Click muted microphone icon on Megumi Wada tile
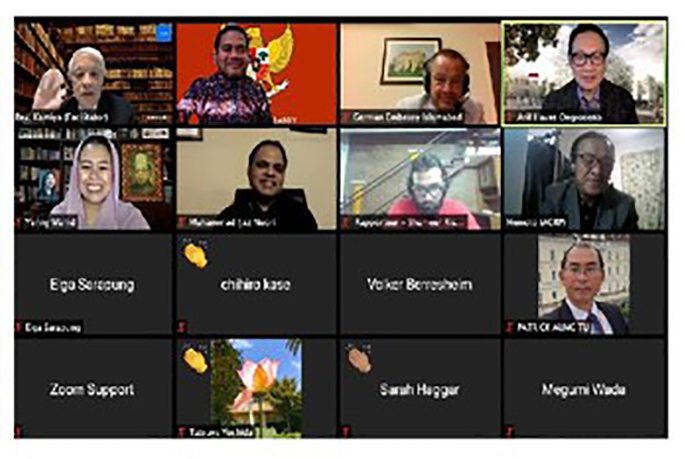This screenshot has width=685, height=459. [x=509, y=432]
